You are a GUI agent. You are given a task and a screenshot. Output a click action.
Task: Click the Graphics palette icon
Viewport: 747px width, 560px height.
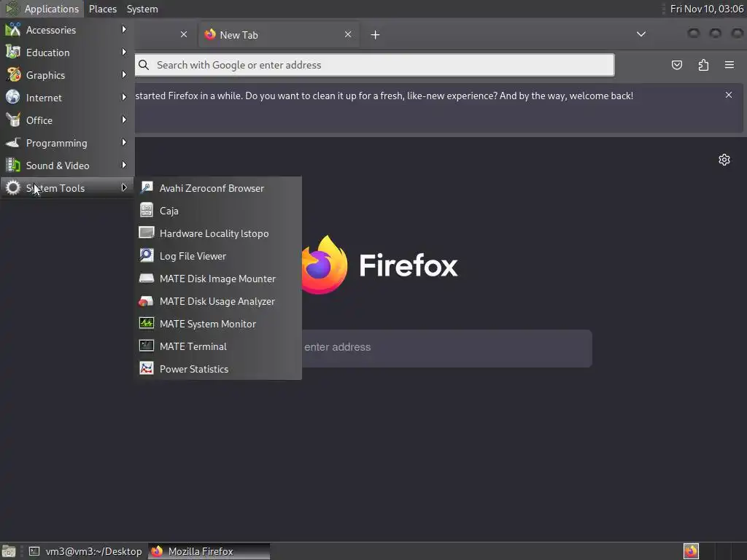13,75
